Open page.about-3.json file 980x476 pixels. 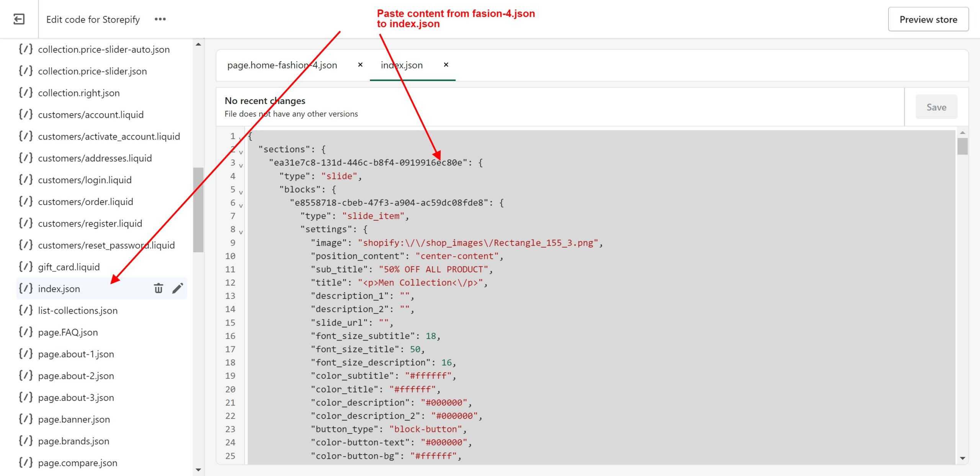click(76, 398)
